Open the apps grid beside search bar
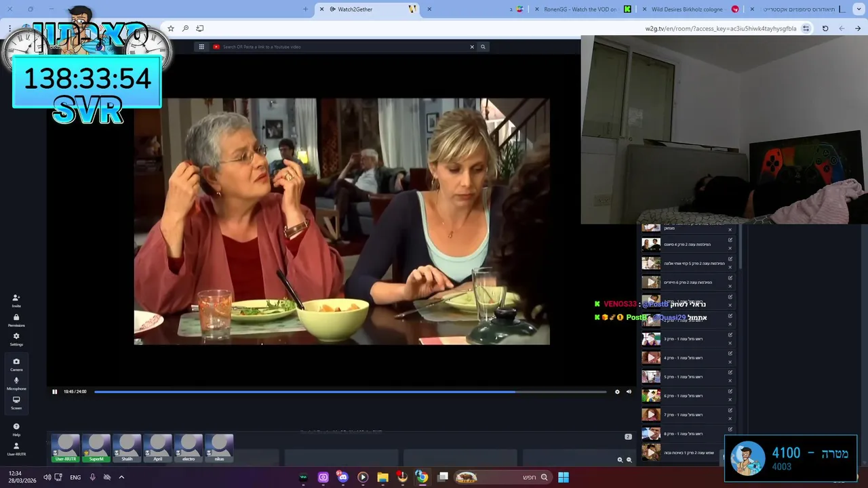Image resolution: width=868 pixels, height=488 pixels. [x=201, y=47]
